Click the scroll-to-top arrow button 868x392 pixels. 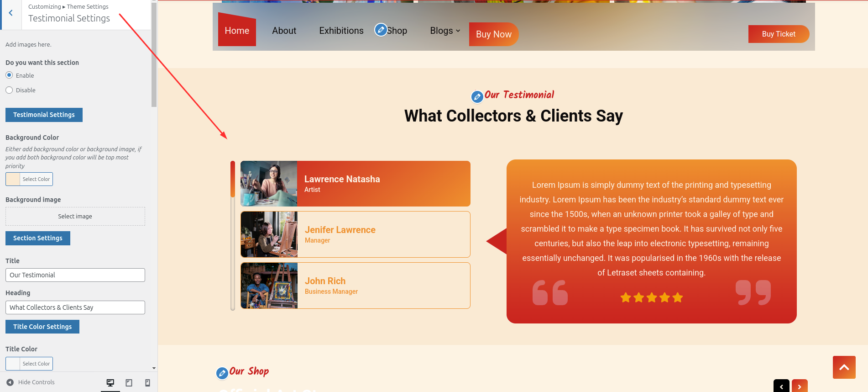point(844,367)
